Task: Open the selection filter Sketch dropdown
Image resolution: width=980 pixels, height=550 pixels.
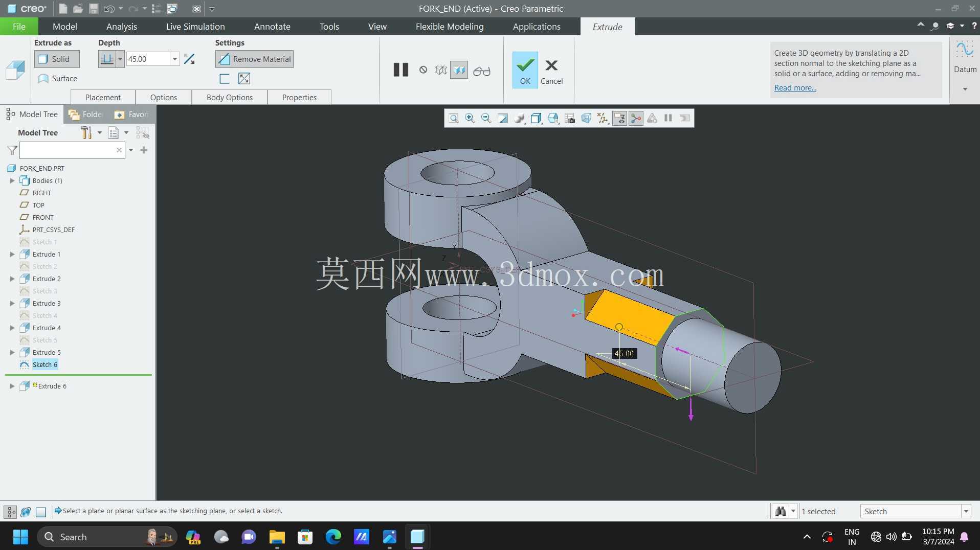Action: (916, 511)
